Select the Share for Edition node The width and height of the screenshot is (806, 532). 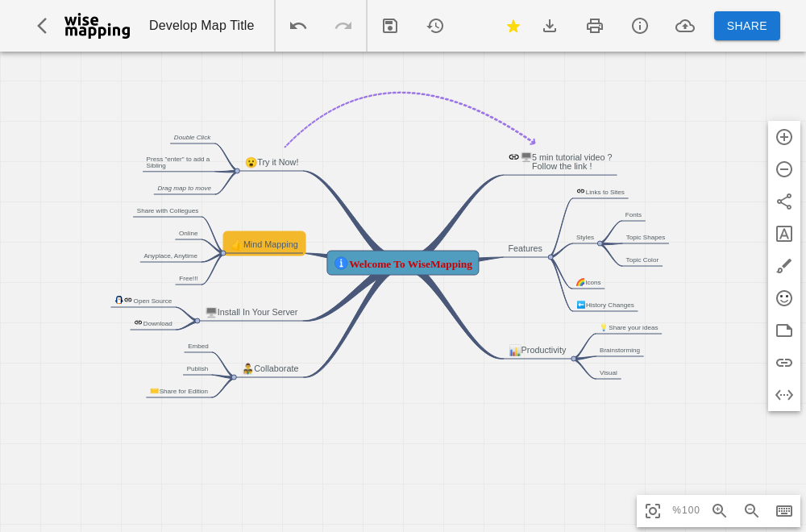point(179,391)
